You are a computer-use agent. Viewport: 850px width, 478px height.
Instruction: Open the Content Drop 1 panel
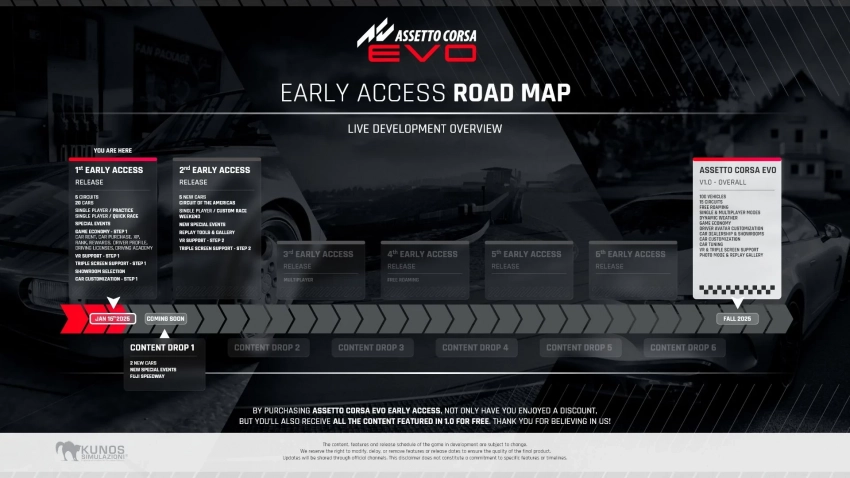[x=165, y=364]
